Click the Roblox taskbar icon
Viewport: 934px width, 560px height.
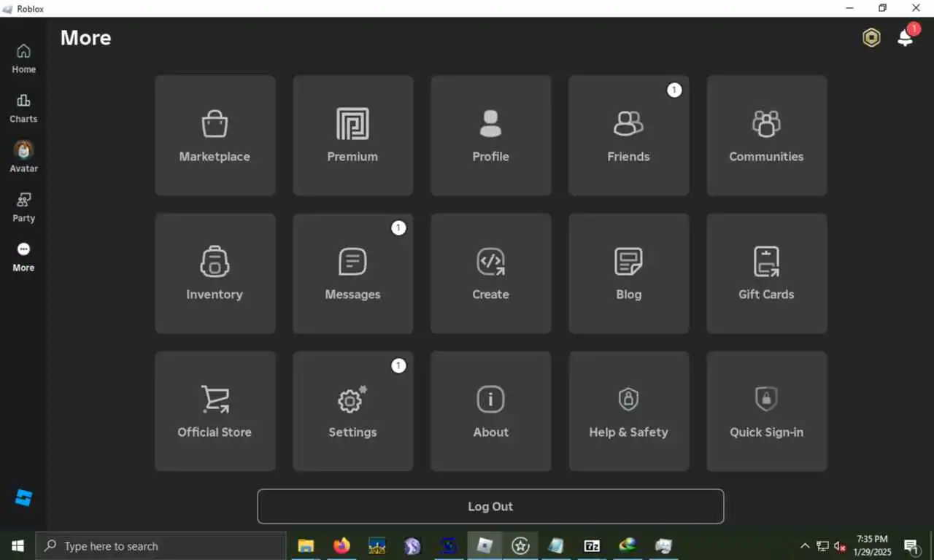pos(485,545)
